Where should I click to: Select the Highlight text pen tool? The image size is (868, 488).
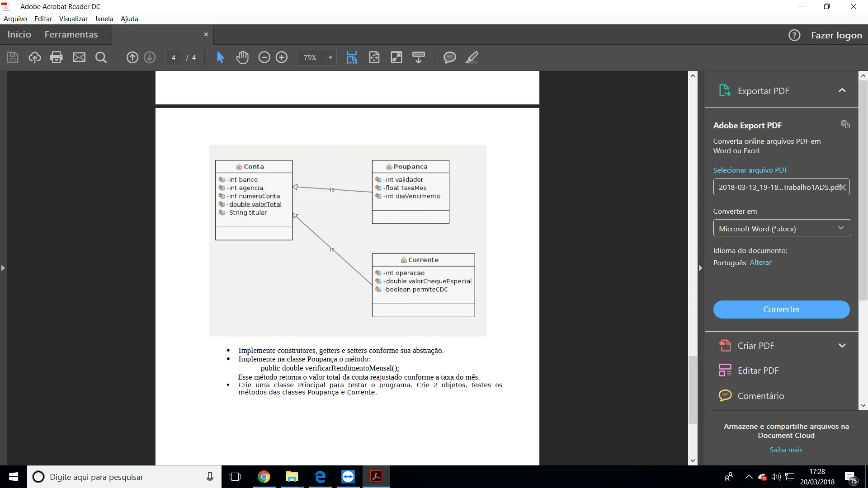472,57
